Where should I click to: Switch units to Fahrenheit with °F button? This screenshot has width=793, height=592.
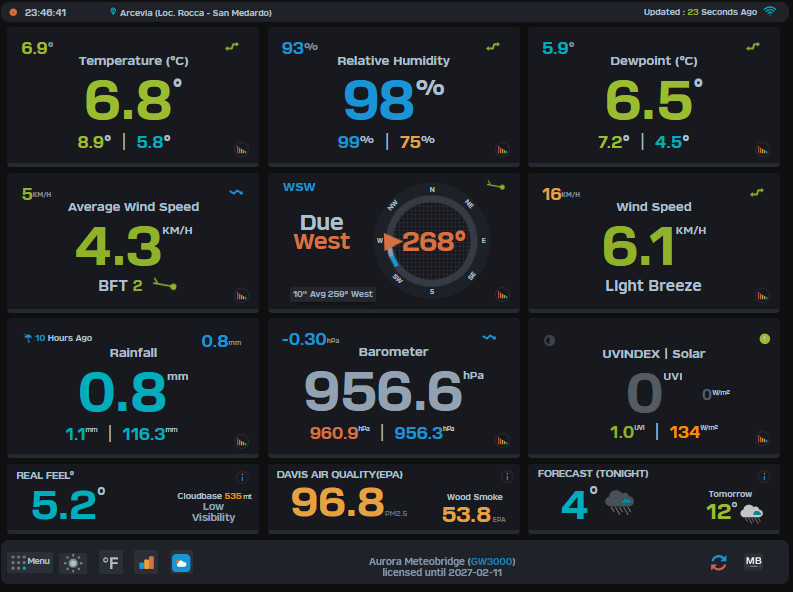(111, 562)
